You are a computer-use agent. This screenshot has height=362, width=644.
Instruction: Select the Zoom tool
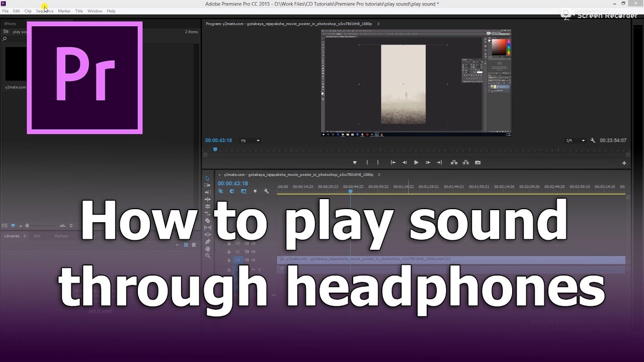(x=207, y=255)
